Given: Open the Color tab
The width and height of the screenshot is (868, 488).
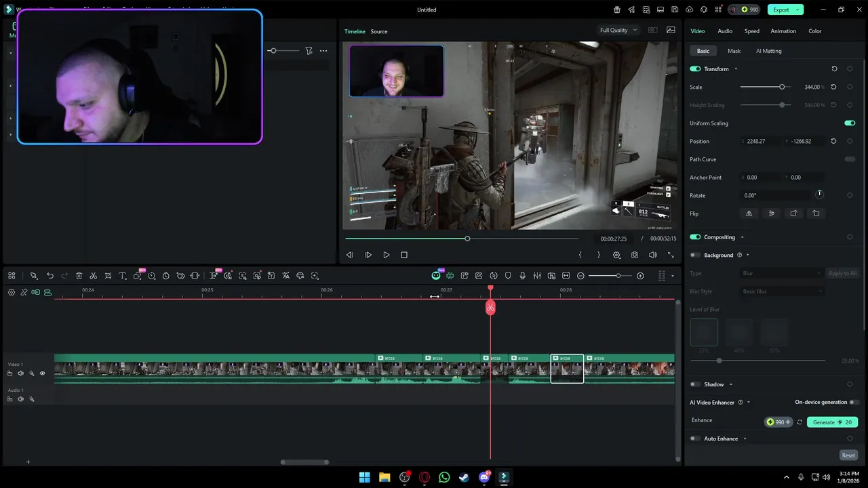Looking at the screenshot, I should click(x=815, y=31).
